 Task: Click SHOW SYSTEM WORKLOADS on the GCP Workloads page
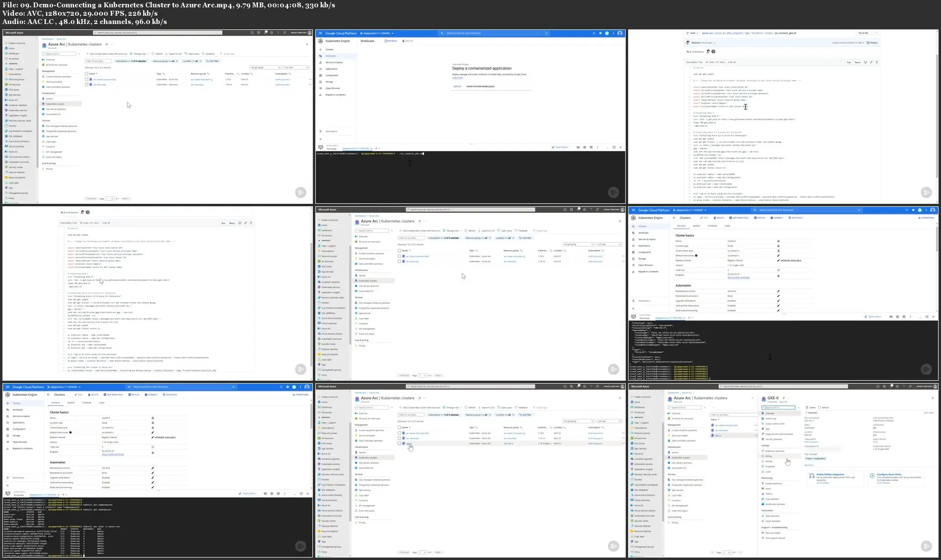[480, 87]
